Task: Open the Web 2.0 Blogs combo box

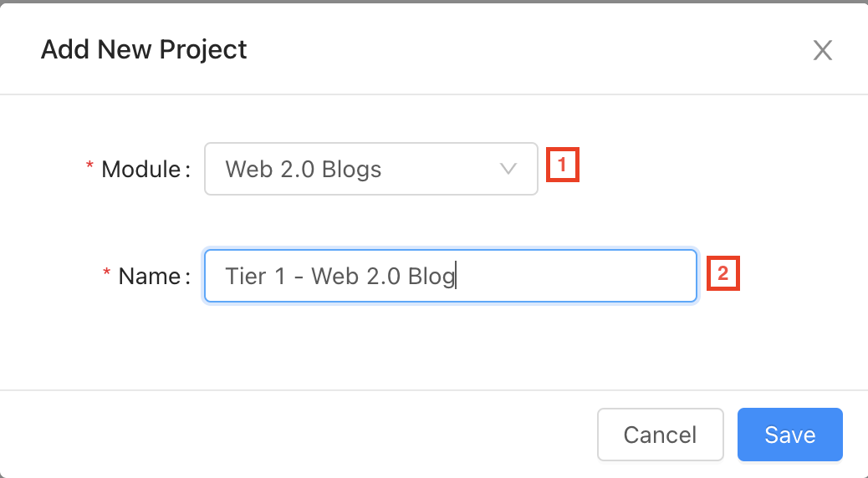Action: 370,169
